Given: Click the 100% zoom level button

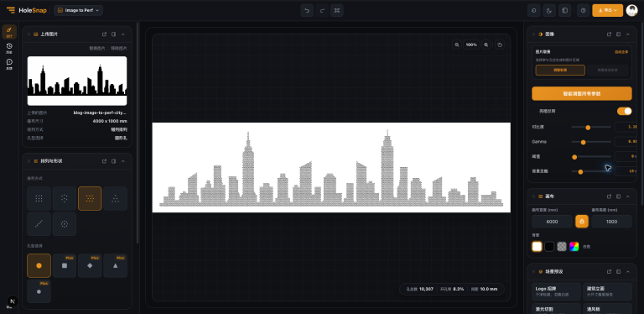Looking at the screenshot, I should [x=471, y=44].
